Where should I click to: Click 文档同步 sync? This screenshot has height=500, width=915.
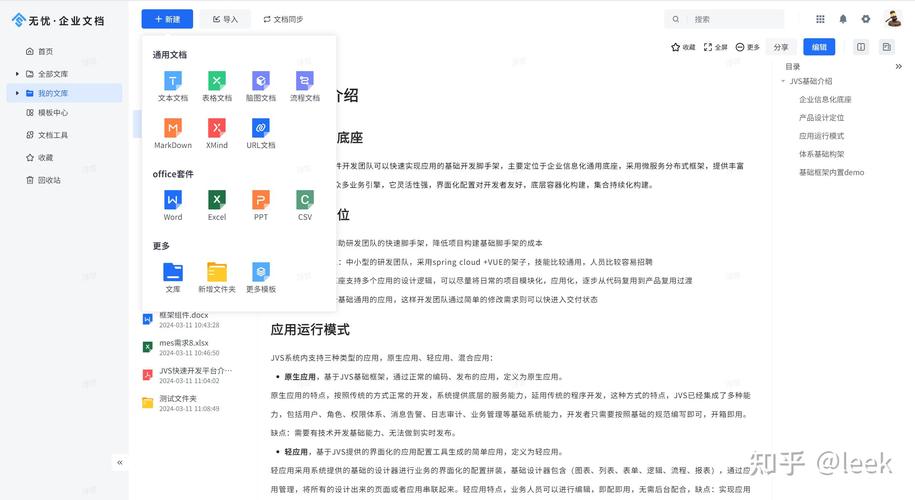[283, 19]
